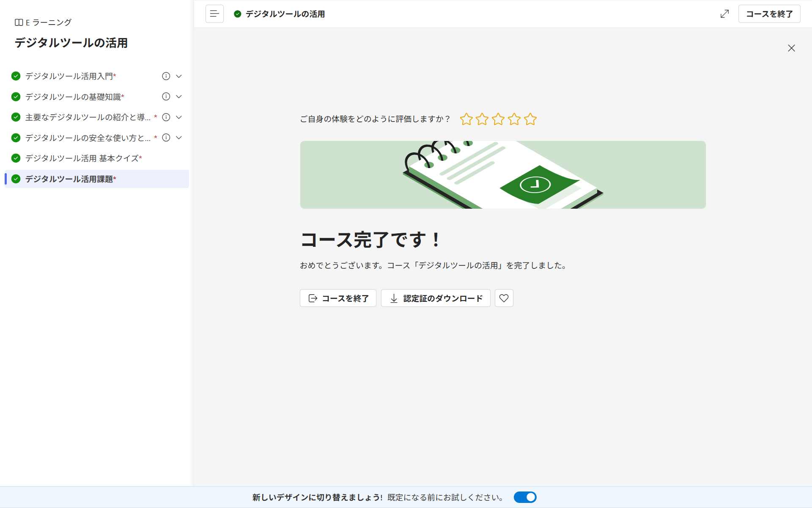Toggle the sidebar menu hamburger icon
The image size is (812, 508).
(214, 14)
